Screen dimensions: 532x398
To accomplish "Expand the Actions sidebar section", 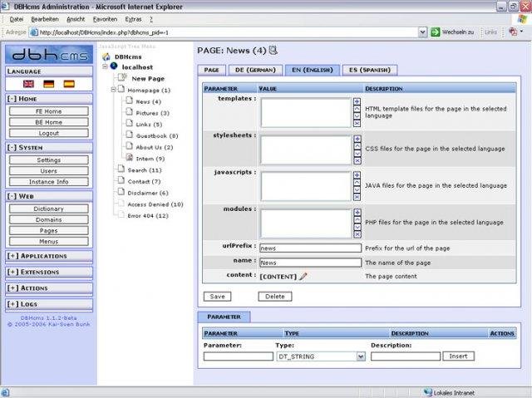I will point(13,287).
